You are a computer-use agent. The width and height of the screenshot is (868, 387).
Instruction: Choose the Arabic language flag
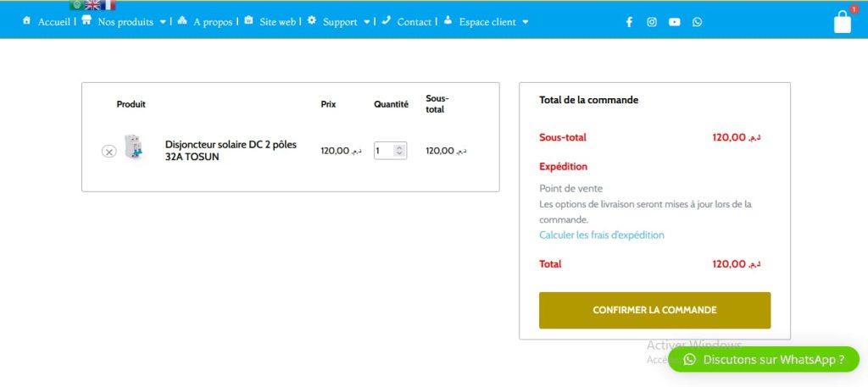pyautogui.click(x=76, y=5)
